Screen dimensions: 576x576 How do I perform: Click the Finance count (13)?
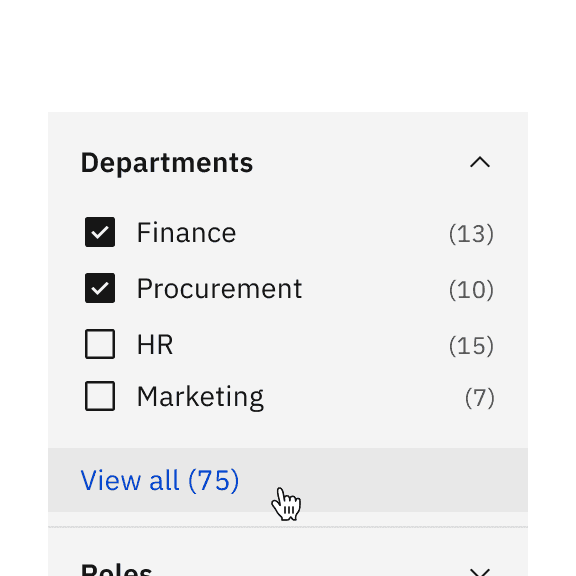(x=471, y=234)
